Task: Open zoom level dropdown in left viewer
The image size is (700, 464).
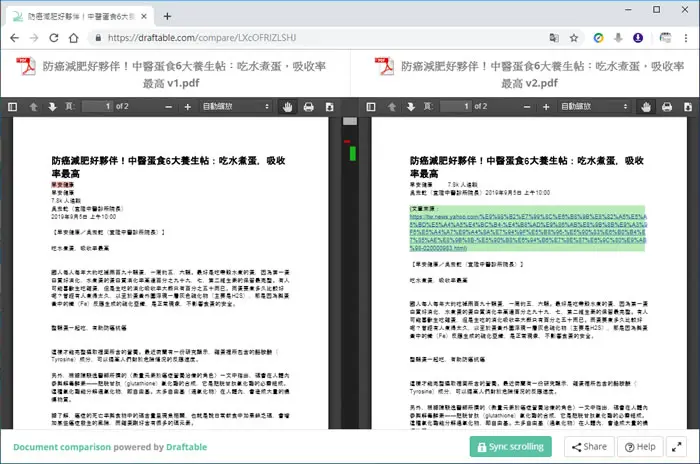Action: (x=236, y=106)
